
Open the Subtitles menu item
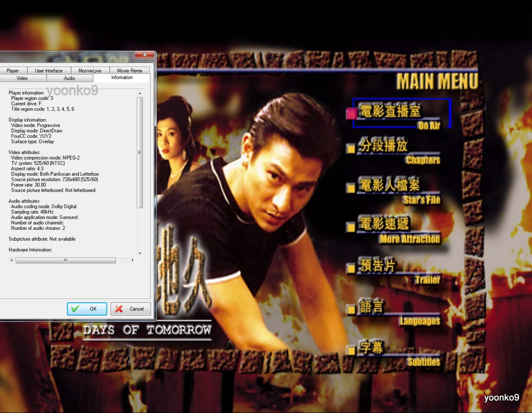coord(400,353)
